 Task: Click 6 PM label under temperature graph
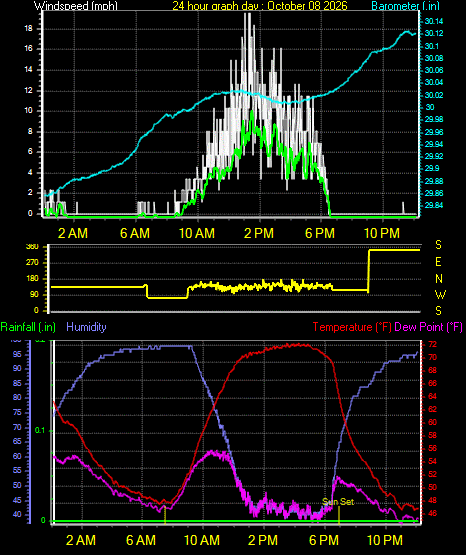(324, 540)
